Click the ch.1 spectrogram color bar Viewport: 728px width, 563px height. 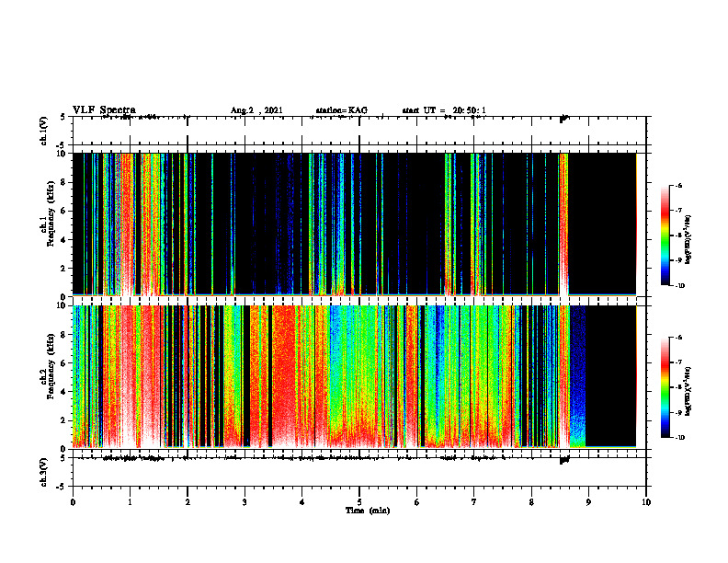click(x=665, y=236)
